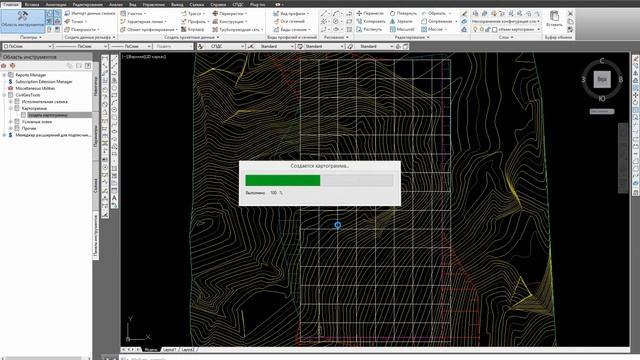Click the ViewCube top face
640x360 pixels.
(x=602, y=79)
